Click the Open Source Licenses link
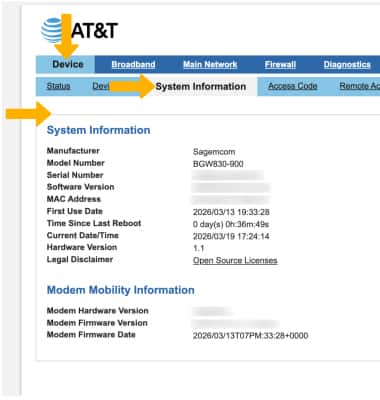Image resolution: width=380 pixels, height=400 pixels. 235,261
